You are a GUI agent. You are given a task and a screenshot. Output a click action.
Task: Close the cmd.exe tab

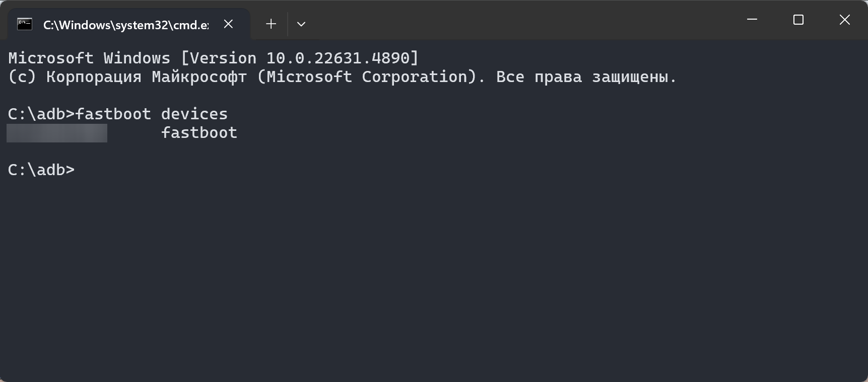click(x=228, y=24)
